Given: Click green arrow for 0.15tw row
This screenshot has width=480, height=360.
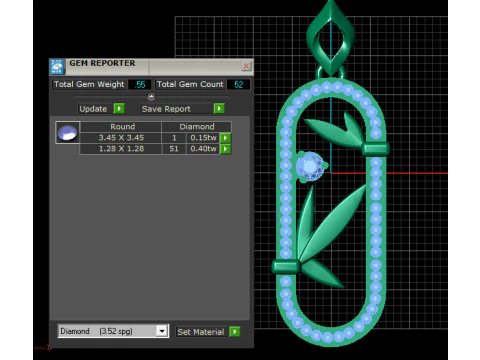Looking at the screenshot, I should click(x=226, y=138).
